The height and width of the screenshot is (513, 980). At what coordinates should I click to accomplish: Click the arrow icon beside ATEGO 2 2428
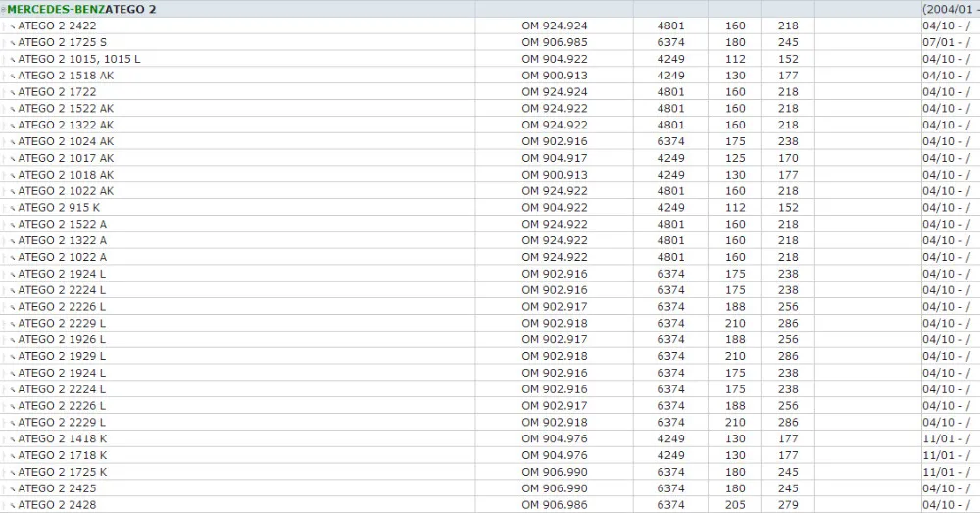pos(13,506)
